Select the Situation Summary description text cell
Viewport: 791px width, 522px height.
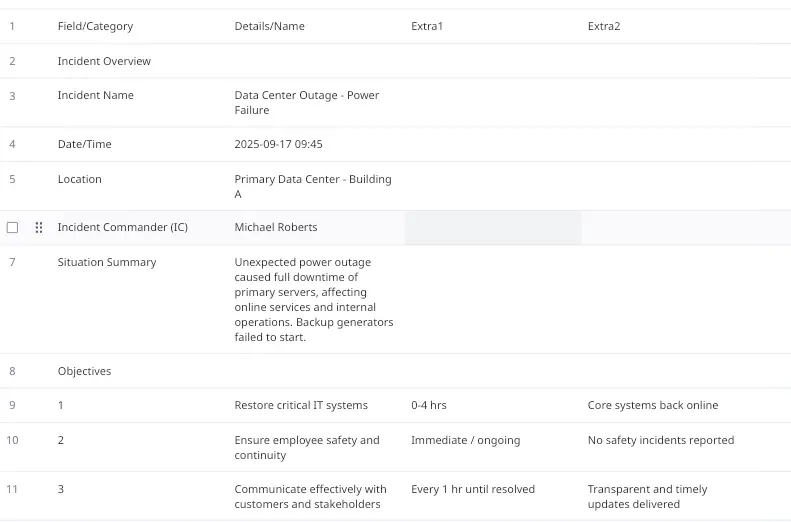click(313, 300)
